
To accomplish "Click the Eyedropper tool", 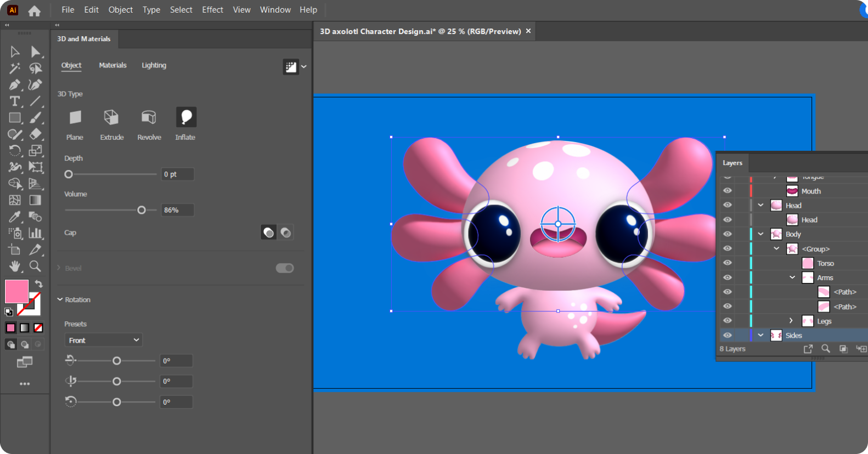I will [15, 217].
